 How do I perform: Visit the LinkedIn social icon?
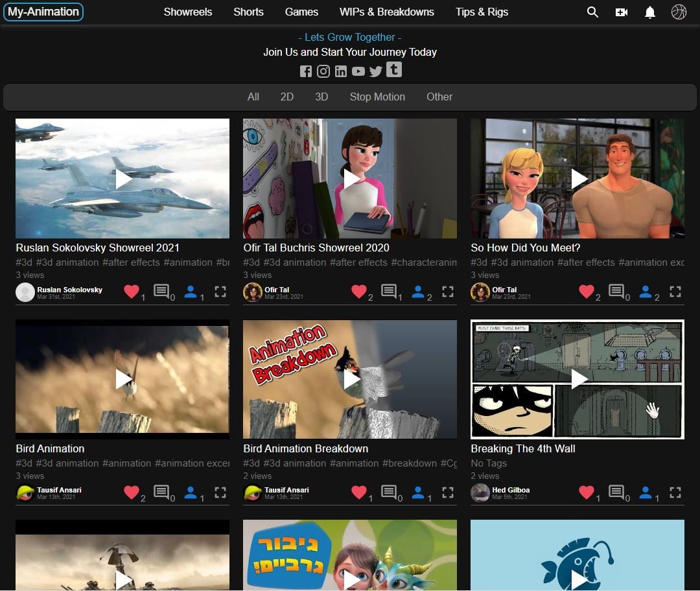pos(341,71)
